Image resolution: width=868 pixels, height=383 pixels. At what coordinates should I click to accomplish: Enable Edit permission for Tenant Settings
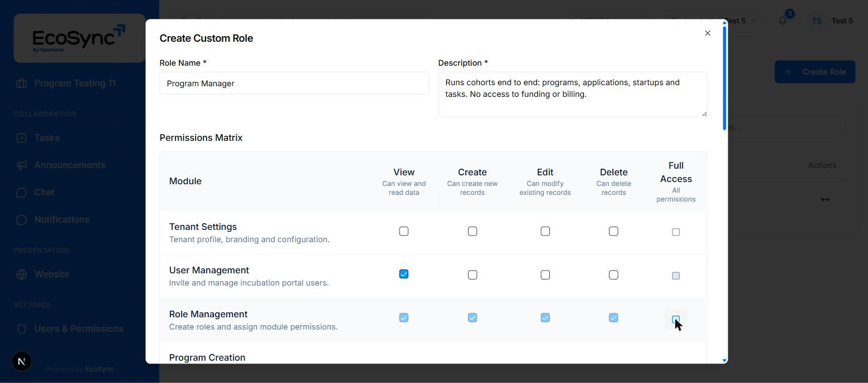(x=545, y=231)
